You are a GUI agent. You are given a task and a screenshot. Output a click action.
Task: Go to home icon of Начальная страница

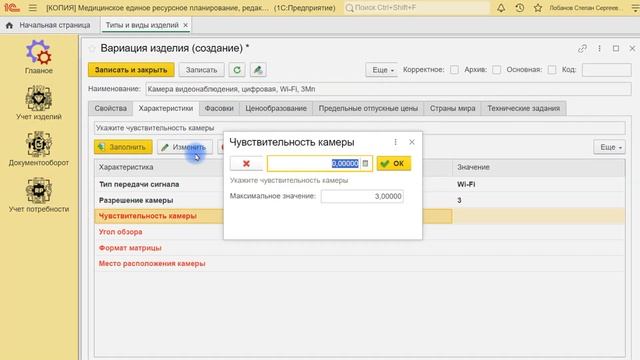[9, 25]
